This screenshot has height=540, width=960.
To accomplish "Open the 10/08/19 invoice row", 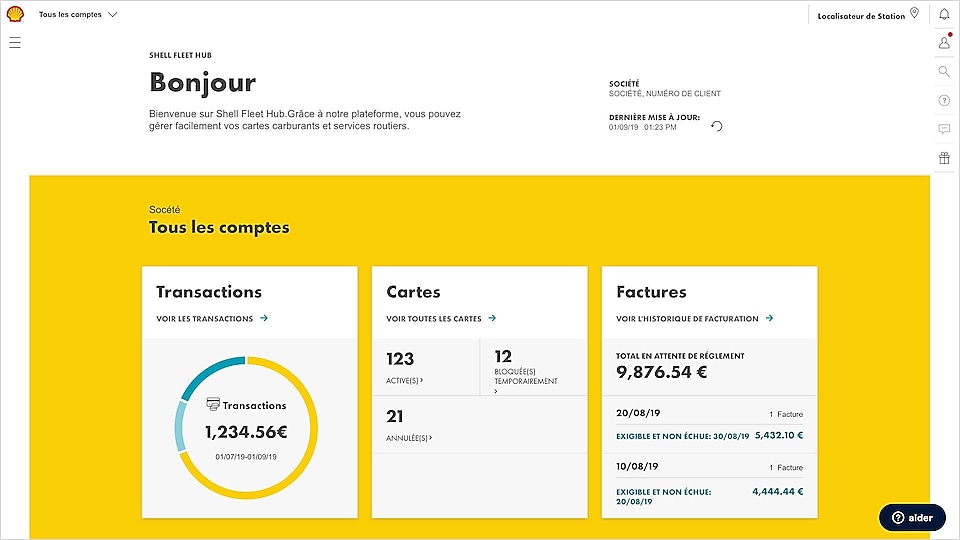I will (710, 484).
